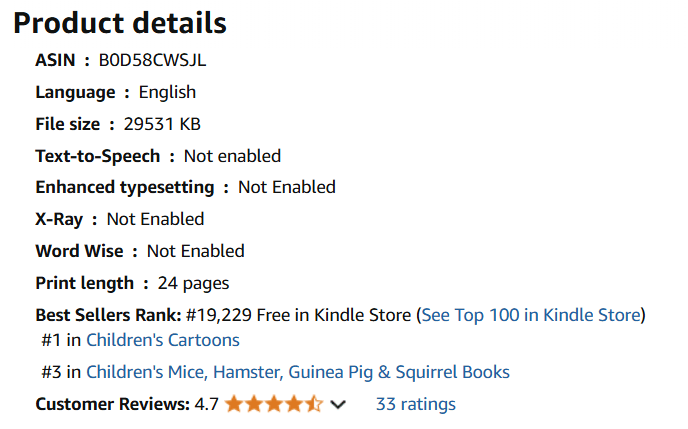
Task: Click the #3 rank number
Action: (x=52, y=372)
